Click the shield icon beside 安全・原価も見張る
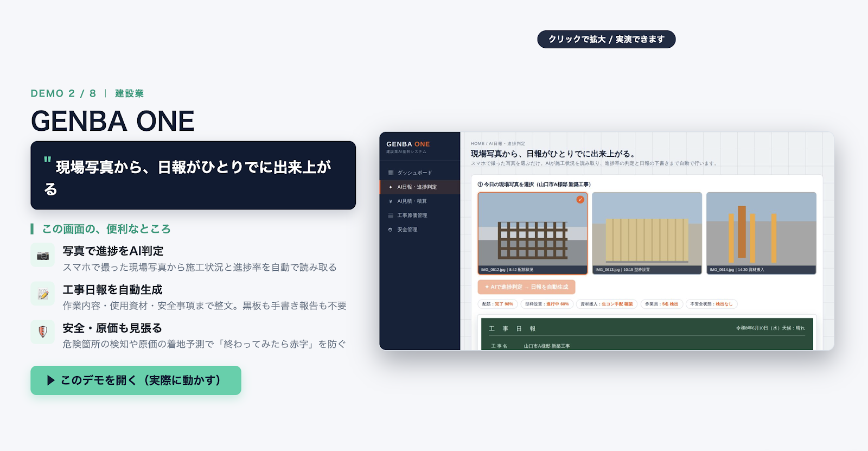868x451 pixels. coord(43,332)
